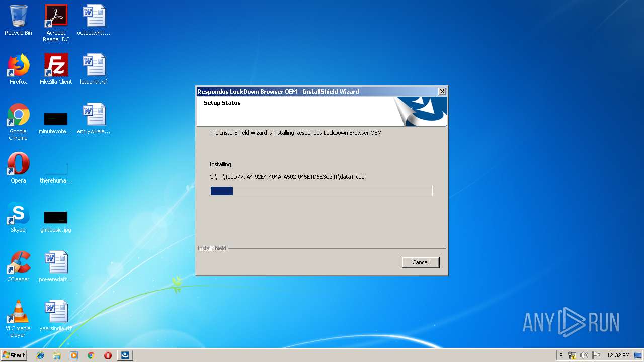Open Windows Explorer from the taskbar
This screenshot has height=362, width=644.
click(x=57, y=355)
